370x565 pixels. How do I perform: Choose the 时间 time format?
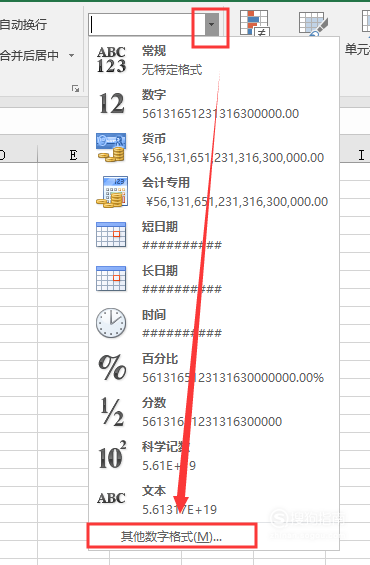(x=214, y=324)
